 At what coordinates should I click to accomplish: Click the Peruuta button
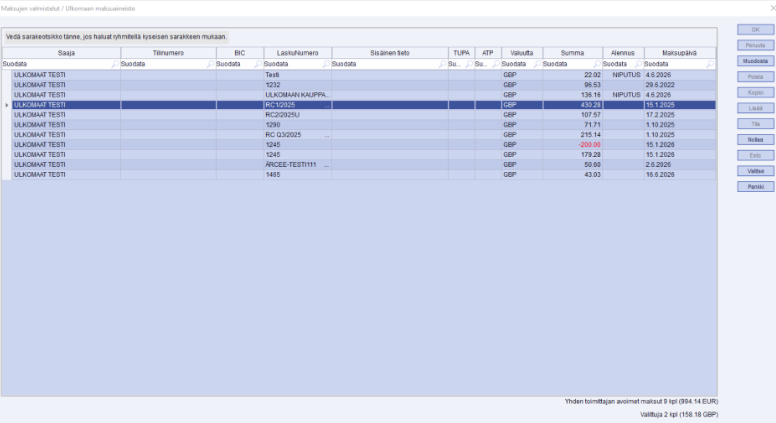coord(755,46)
